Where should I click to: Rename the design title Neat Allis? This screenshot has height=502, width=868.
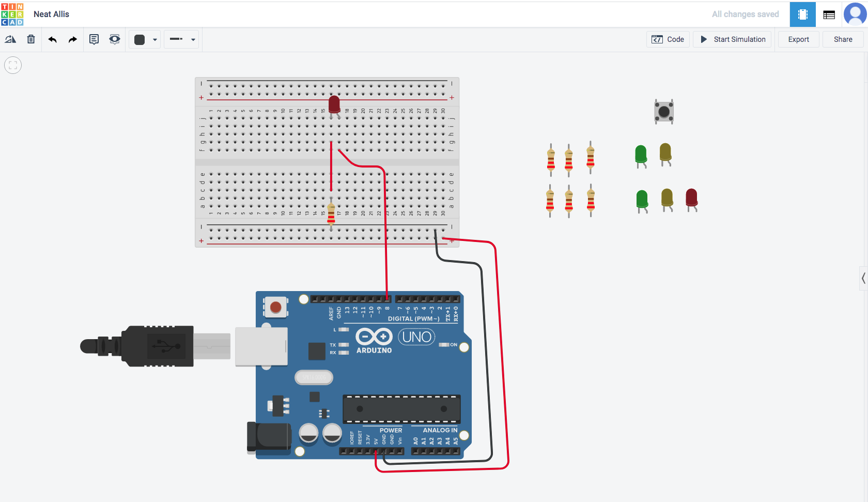tap(51, 14)
